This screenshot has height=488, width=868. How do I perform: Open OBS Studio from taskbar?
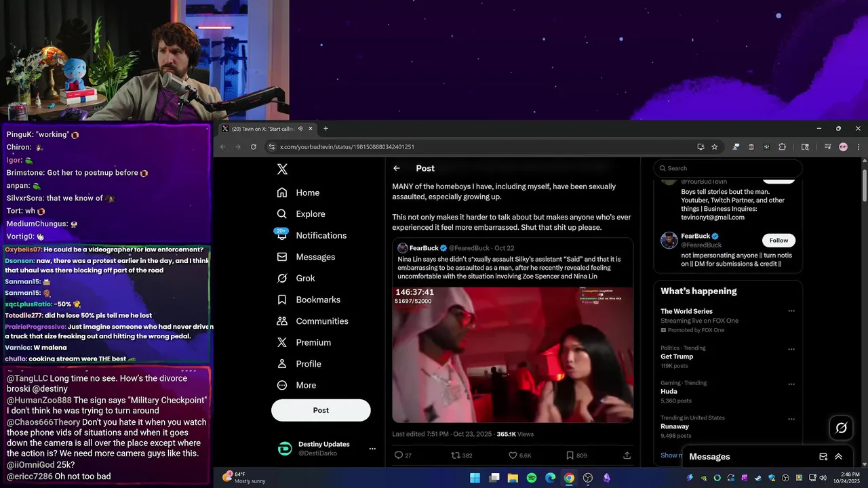tap(588, 478)
